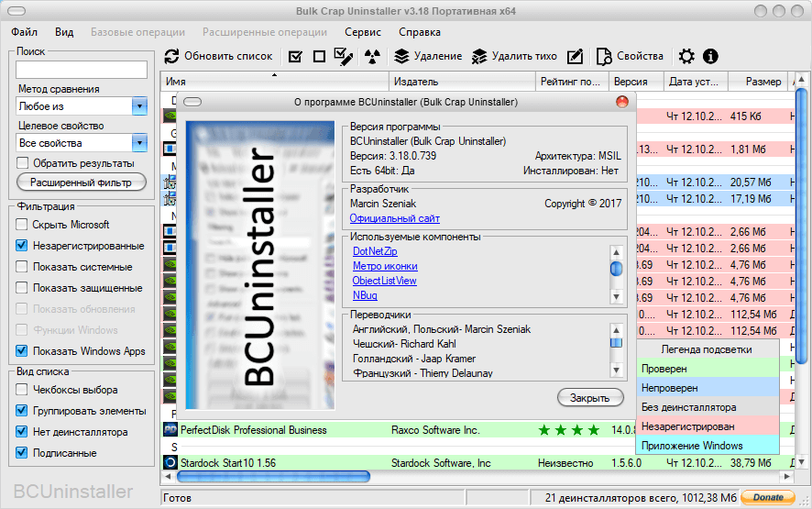
Task: Click the PerfectDisk Professional Business row icon
Action: click(x=170, y=430)
